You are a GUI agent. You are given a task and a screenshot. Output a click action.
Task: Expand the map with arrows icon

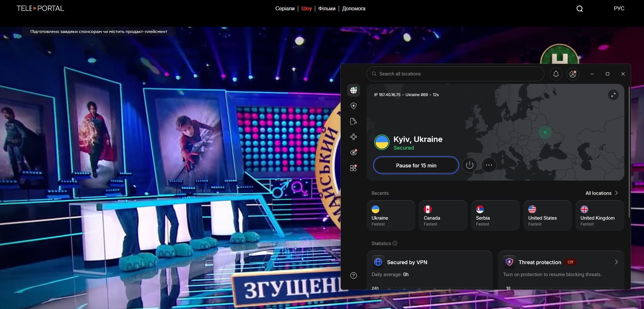(613, 95)
